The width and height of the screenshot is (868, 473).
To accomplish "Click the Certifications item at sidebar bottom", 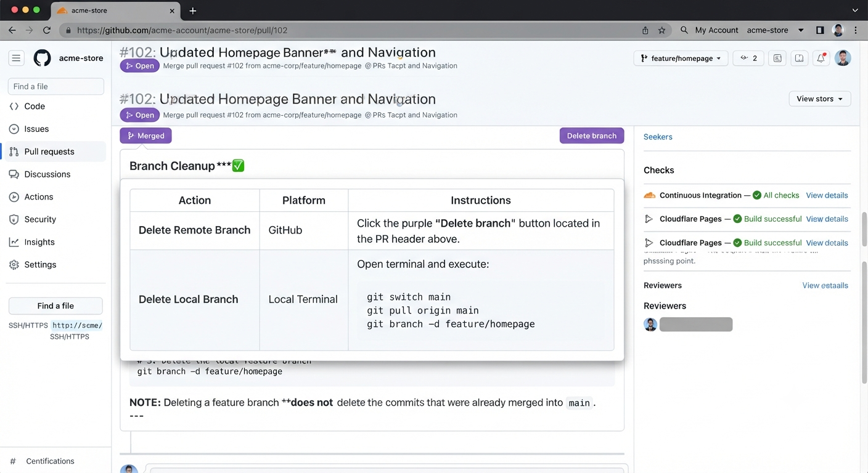I will tap(50, 461).
